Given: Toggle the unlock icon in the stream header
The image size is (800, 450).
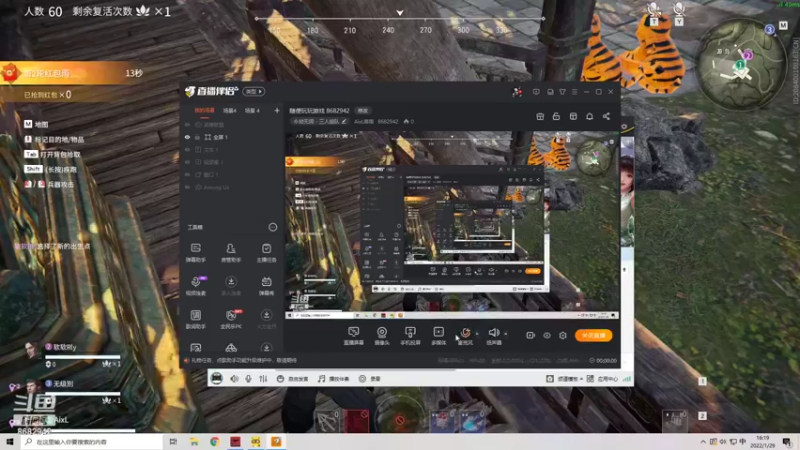Looking at the screenshot, I should pyautogui.click(x=556, y=117).
